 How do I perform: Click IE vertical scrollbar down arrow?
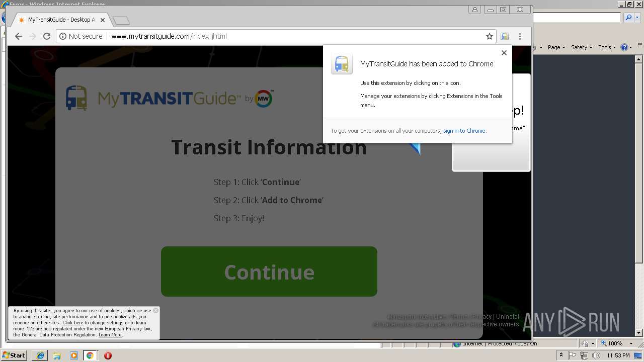coord(639,333)
